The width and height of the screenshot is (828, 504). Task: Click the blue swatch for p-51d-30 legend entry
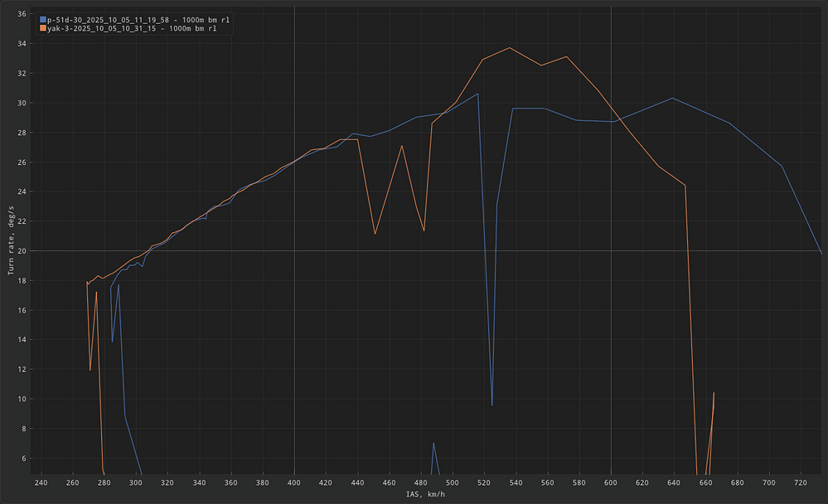tap(43, 18)
